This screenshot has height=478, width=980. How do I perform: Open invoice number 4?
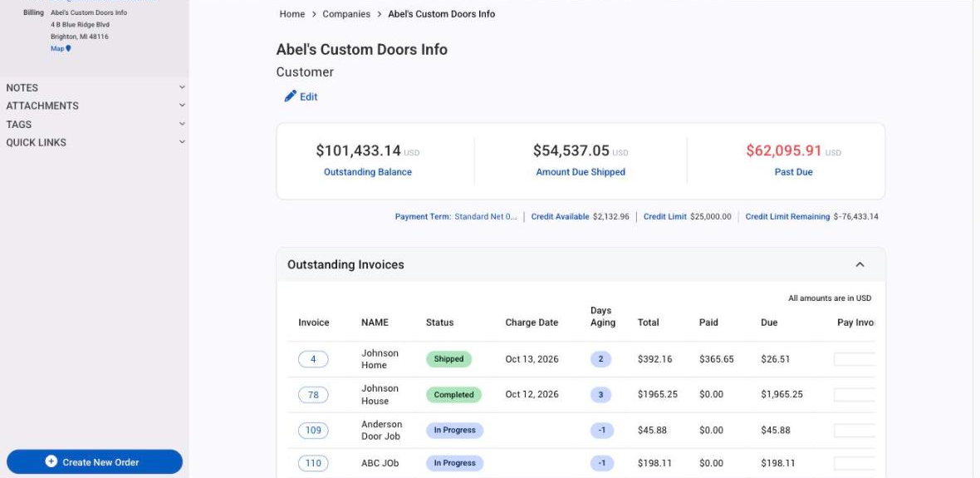point(313,359)
